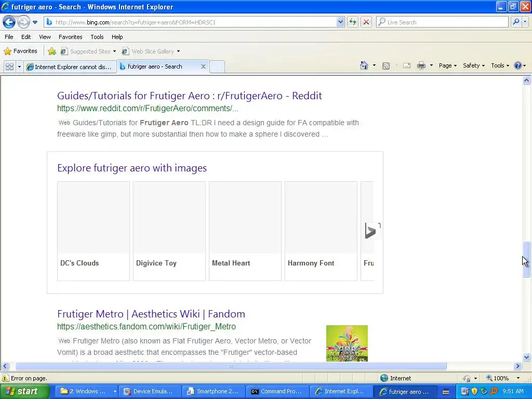Click the Protected Mode lock icon in status bar
Image resolution: width=532 pixels, height=399 pixels.
[467, 378]
